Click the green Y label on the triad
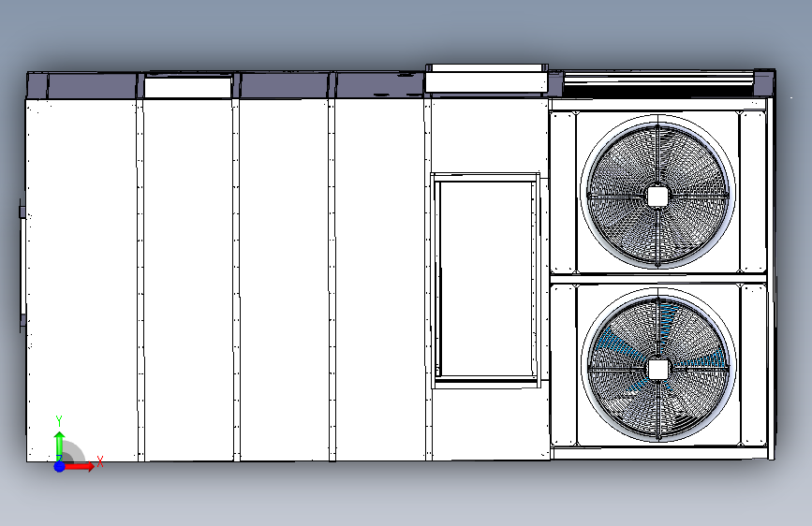 (59, 420)
